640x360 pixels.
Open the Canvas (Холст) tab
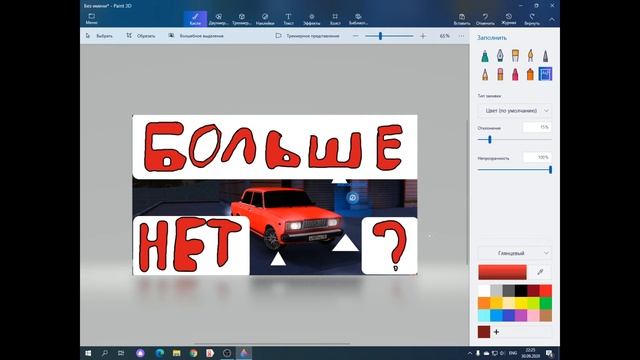coord(335,19)
